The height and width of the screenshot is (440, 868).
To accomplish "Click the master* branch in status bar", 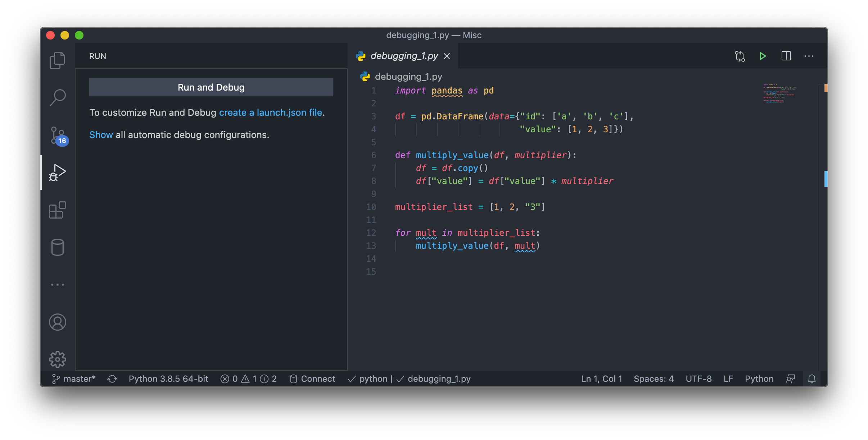I will [74, 379].
